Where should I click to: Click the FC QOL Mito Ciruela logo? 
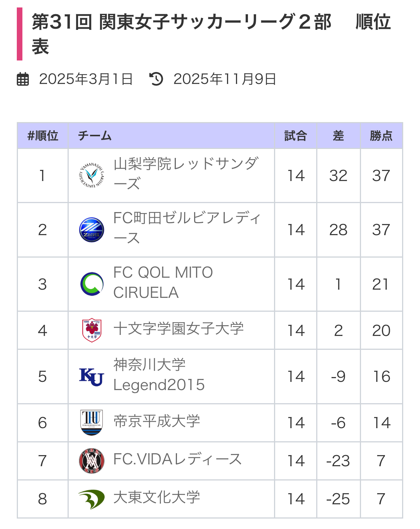(x=91, y=284)
